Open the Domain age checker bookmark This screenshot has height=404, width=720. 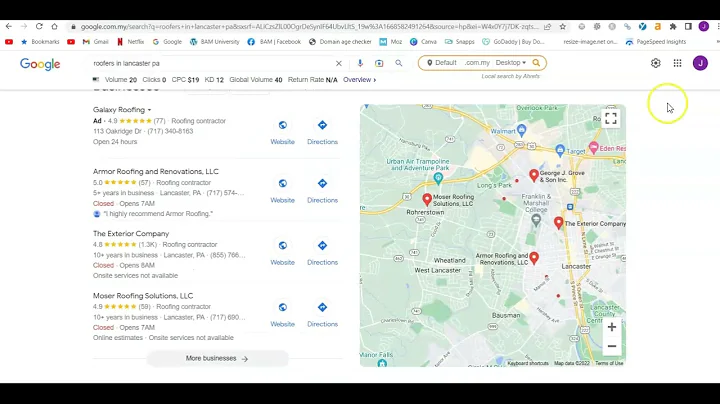click(340, 42)
